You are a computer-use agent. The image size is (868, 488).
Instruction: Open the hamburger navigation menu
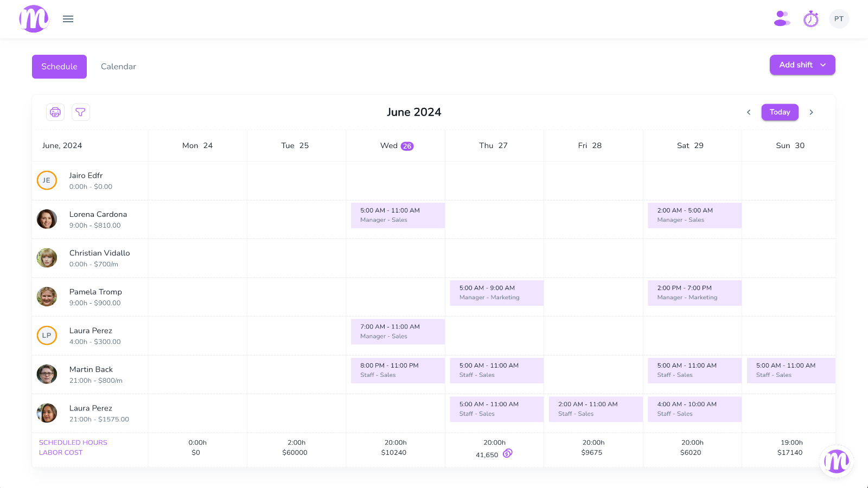pyautogui.click(x=68, y=19)
